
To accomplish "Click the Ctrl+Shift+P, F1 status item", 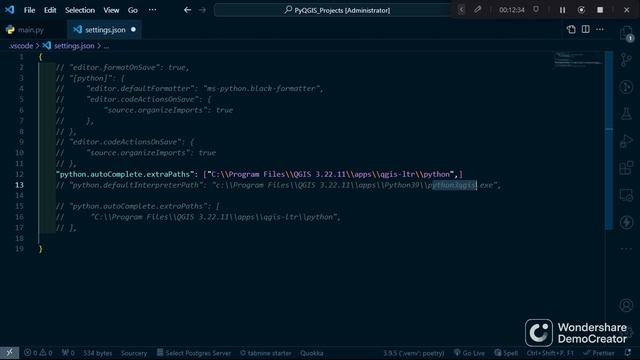I will click(x=550, y=353).
